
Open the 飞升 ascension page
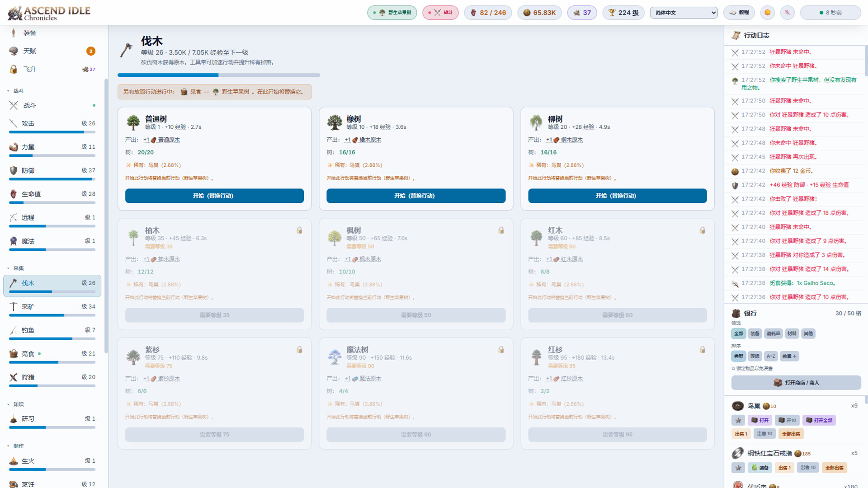coord(52,69)
